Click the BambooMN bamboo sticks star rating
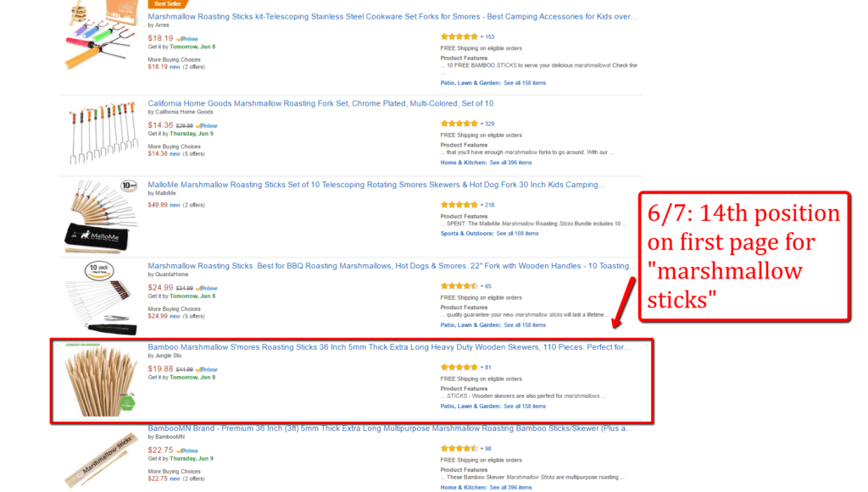 pos(459,449)
